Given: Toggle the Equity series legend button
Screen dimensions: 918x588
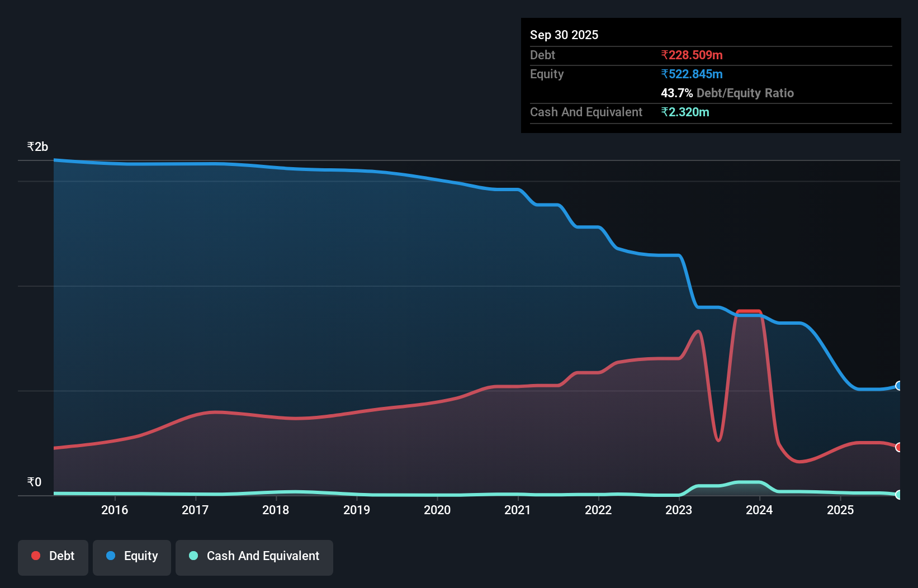Looking at the screenshot, I should [132, 557].
